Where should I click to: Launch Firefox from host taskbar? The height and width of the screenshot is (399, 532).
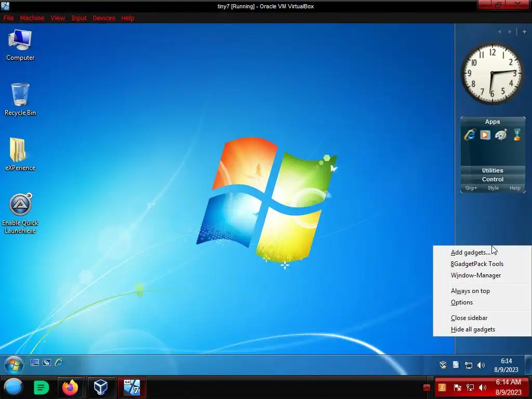70,387
